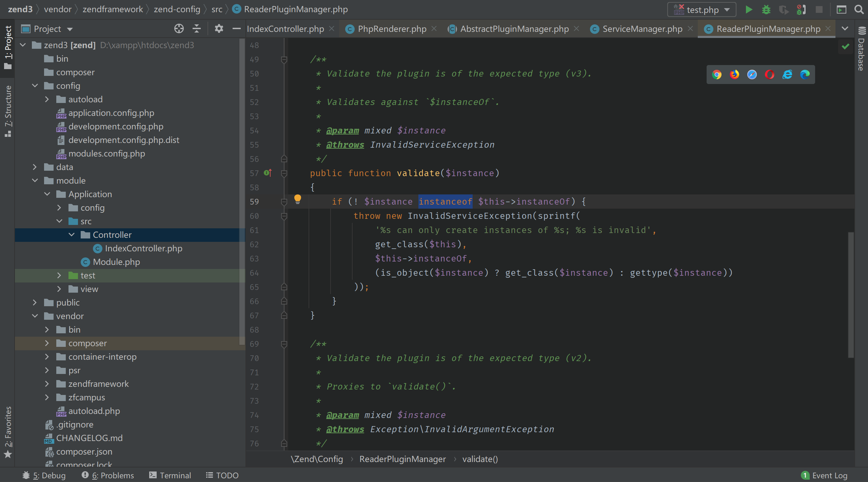868x482 pixels.
Task: Click the search magnifier icon
Action: tap(859, 9)
